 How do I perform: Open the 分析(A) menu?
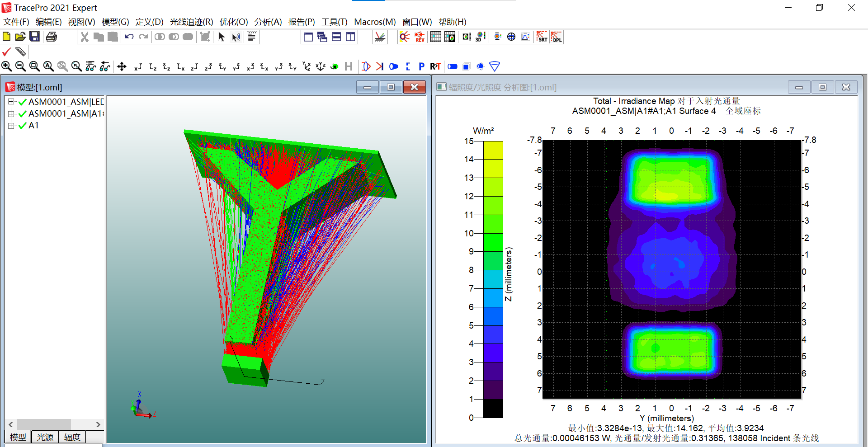pyautogui.click(x=268, y=22)
